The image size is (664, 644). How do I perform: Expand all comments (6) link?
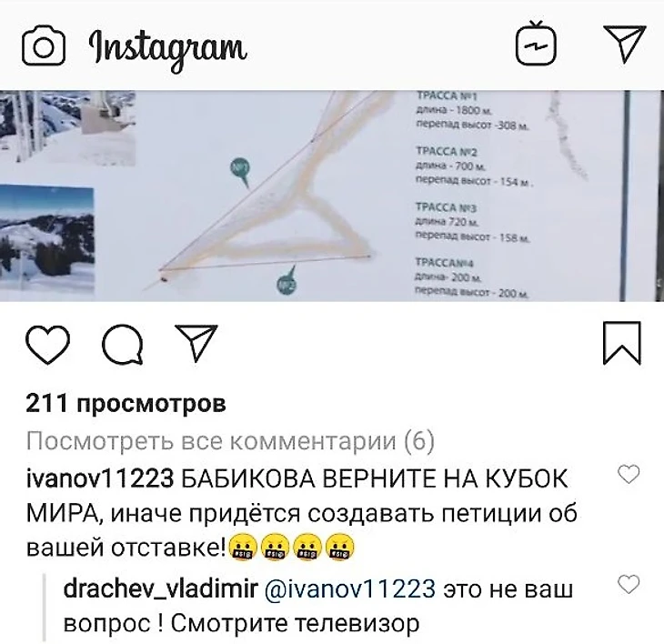[x=230, y=441]
